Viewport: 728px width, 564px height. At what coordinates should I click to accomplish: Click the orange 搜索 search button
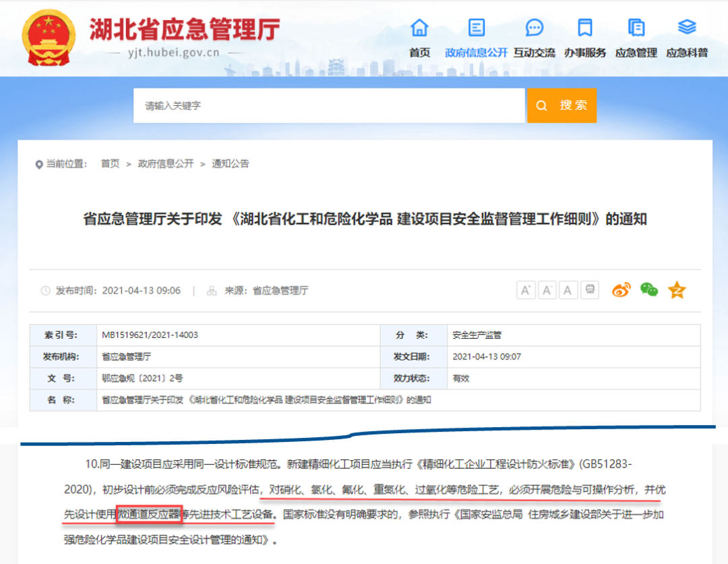click(562, 105)
